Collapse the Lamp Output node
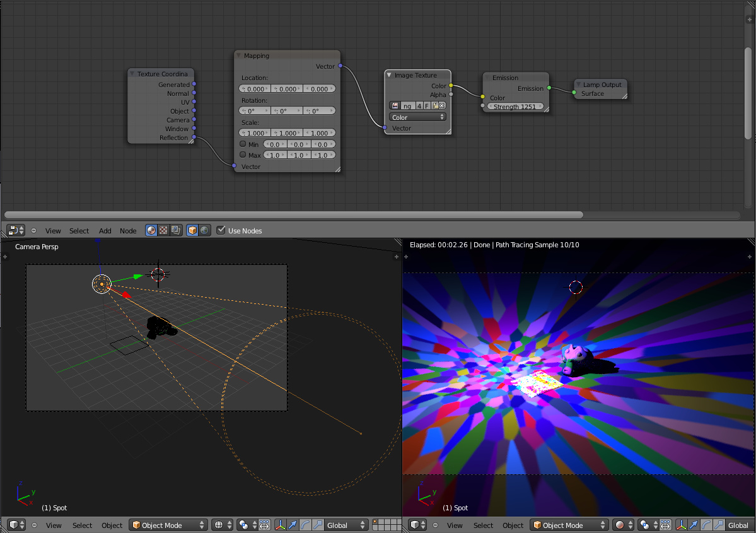Viewport: 756px width, 533px height. pyautogui.click(x=578, y=85)
